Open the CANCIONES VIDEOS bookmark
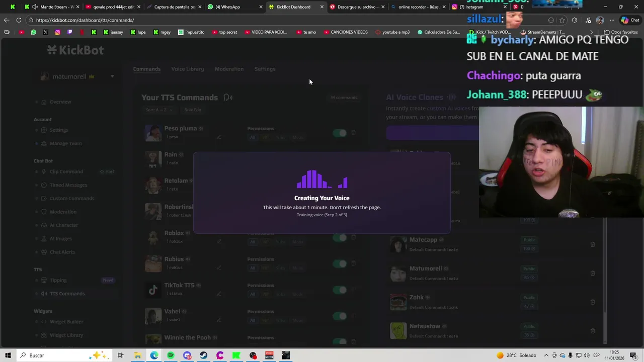The width and height of the screenshot is (644, 362). pos(345,32)
